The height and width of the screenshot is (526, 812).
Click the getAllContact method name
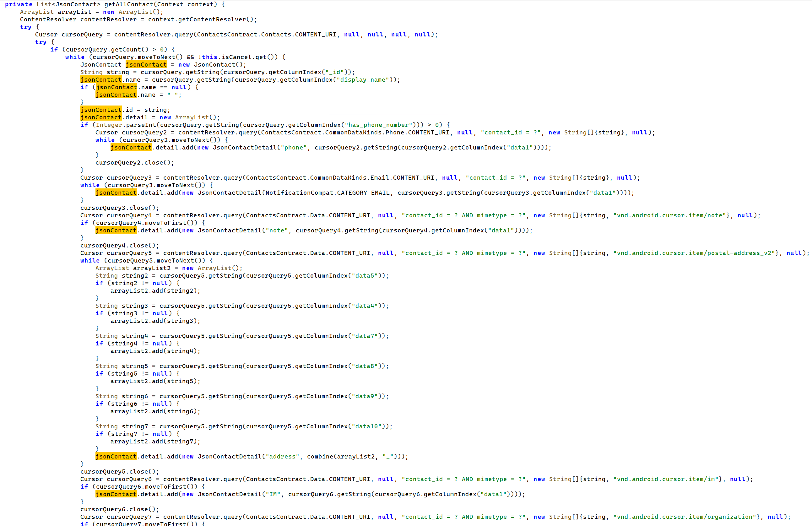[x=129, y=4]
